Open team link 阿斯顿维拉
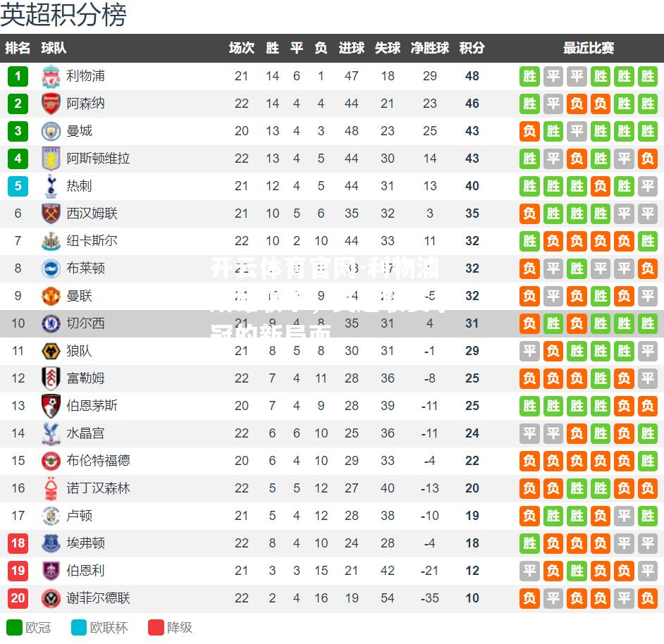The image size is (664, 644). (x=98, y=159)
